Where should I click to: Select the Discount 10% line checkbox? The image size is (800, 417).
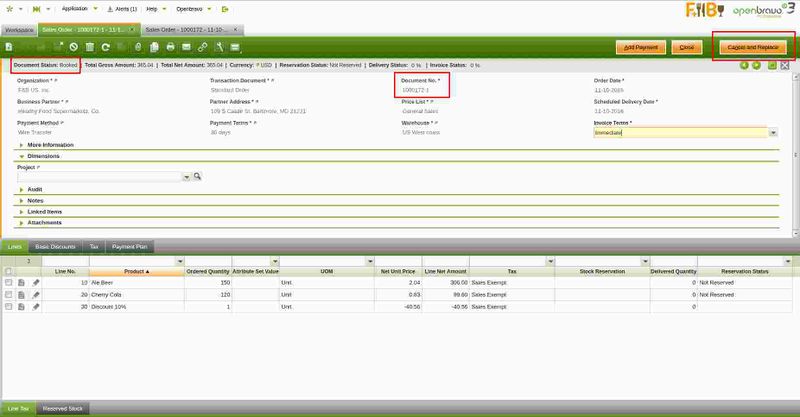click(9, 306)
